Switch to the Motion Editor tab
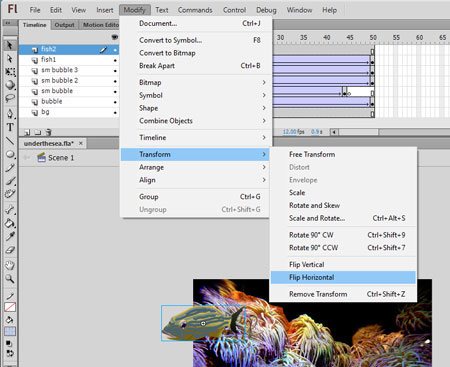 coord(100,25)
